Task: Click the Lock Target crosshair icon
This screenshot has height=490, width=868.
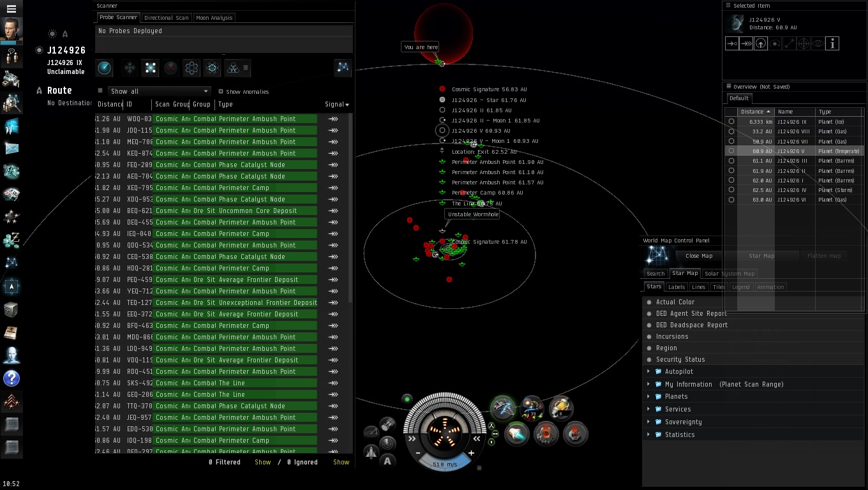Action: point(804,43)
